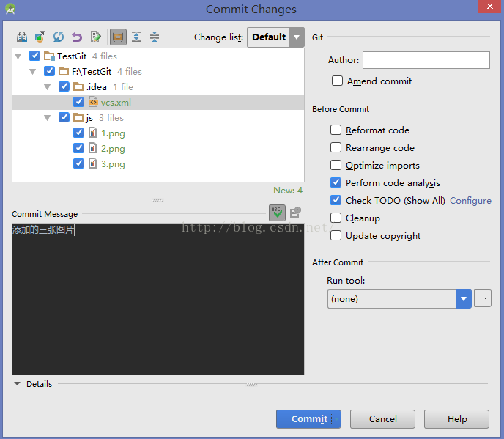Click the 1.png file icon
Image resolution: width=504 pixels, height=439 pixels.
(x=92, y=133)
